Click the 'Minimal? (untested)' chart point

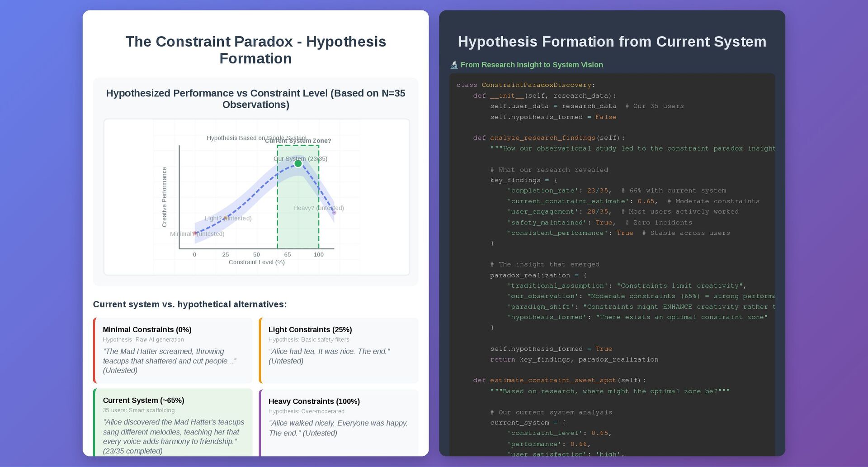click(195, 233)
